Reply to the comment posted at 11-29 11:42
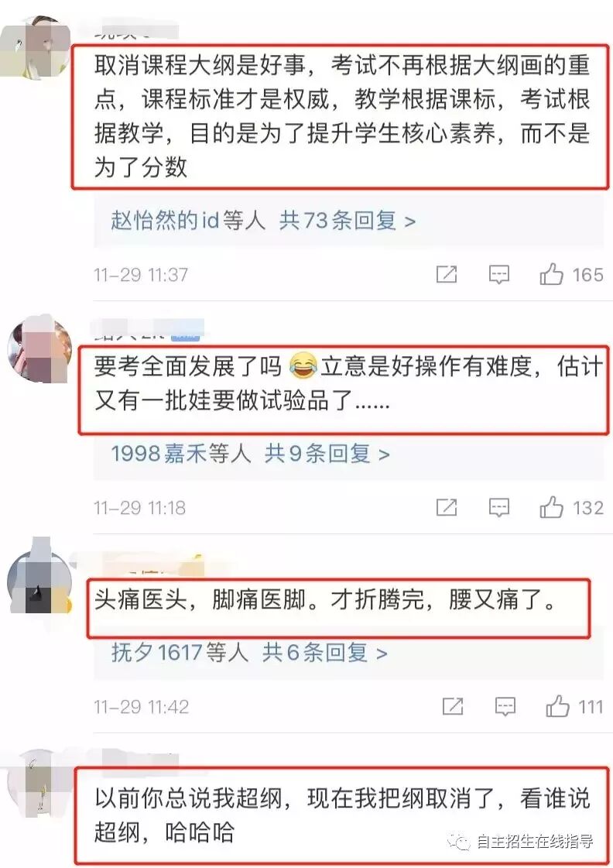613x868 pixels. [x=505, y=706]
